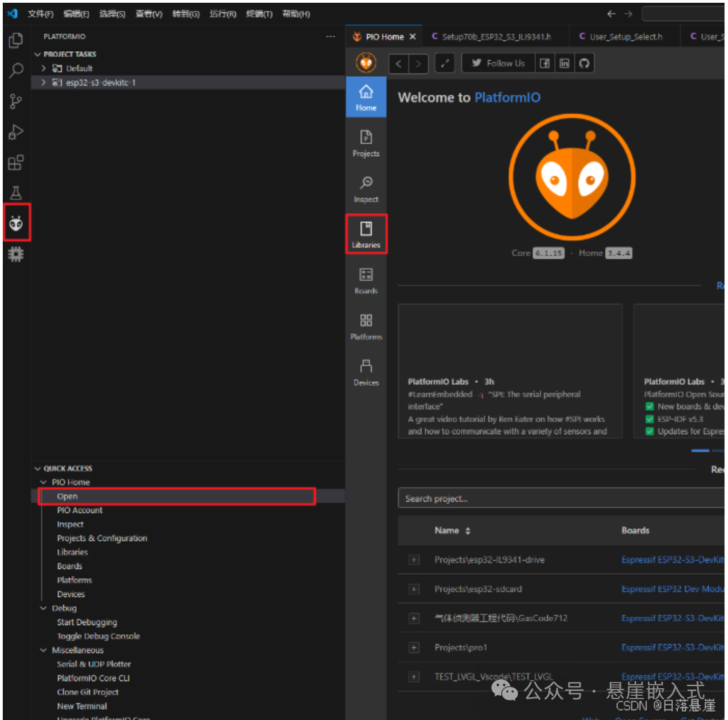728x720 pixels.
Task: Select the Inspect icon in PIO Home navigation
Action: [x=366, y=189]
